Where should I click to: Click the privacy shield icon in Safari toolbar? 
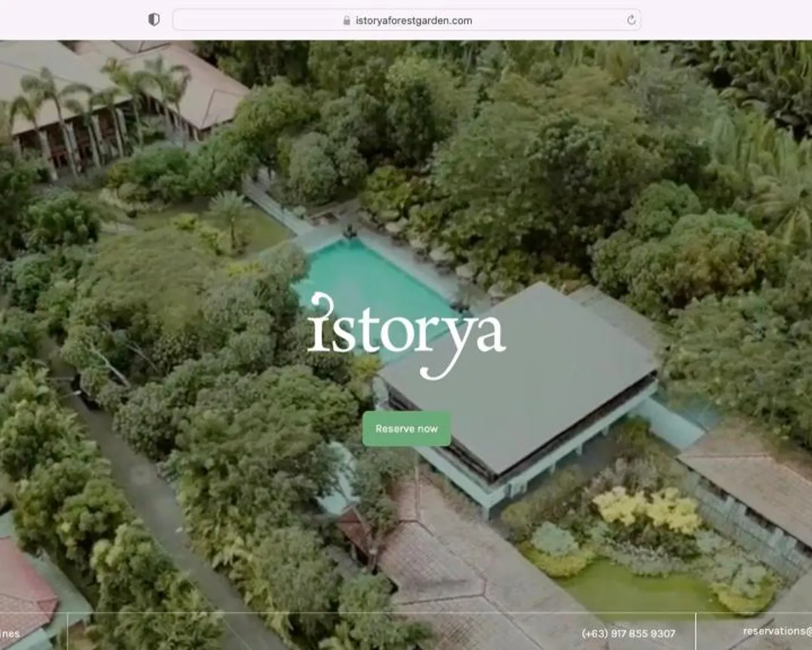click(x=154, y=20)
